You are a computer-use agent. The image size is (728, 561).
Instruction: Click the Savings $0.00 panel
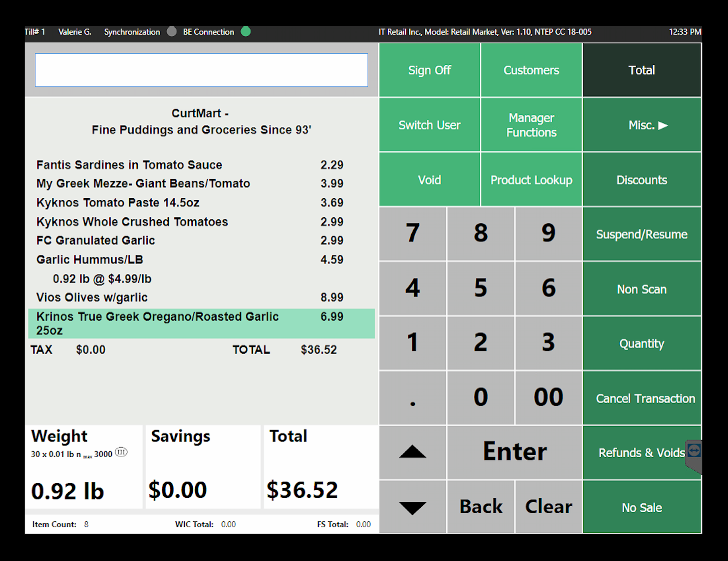(x=203, y=467)
